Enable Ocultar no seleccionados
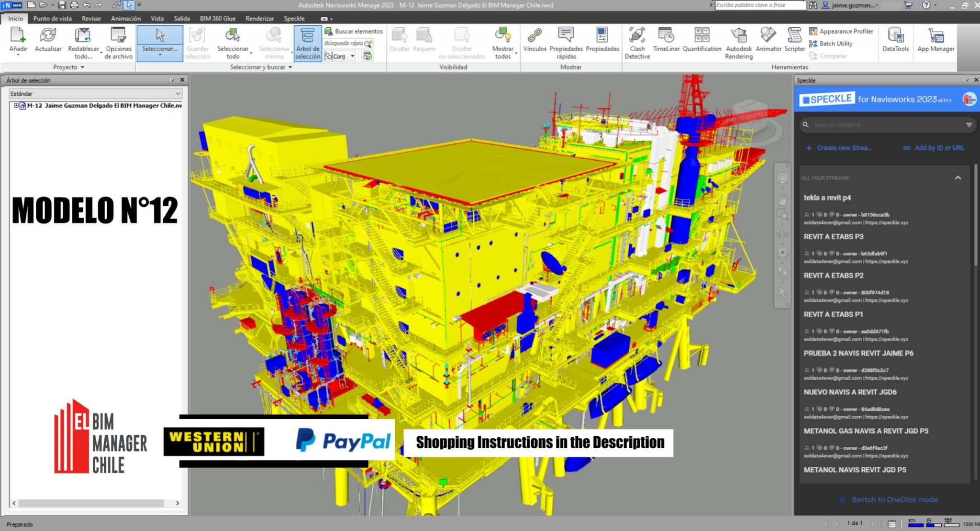The width and height of the screenshot is (980, 531). (461, 42)
